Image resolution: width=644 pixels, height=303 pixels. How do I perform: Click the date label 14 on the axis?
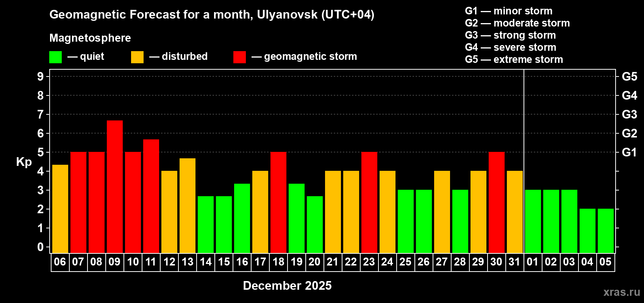(206, 262)
